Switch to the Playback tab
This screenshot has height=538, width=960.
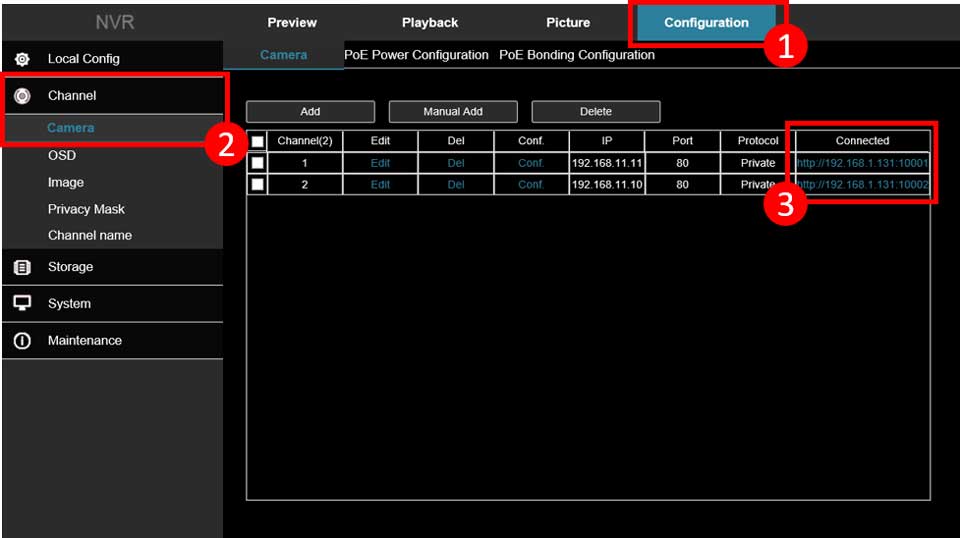coord(430,22)
